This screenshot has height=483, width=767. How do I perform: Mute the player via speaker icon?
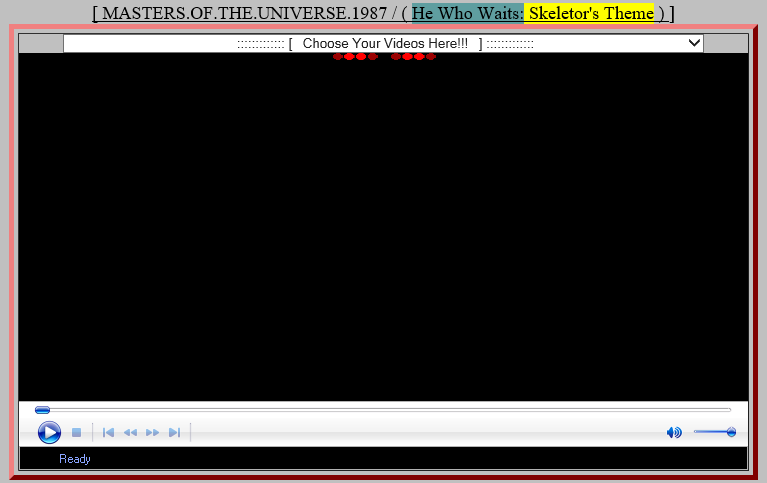pos(674,432)
